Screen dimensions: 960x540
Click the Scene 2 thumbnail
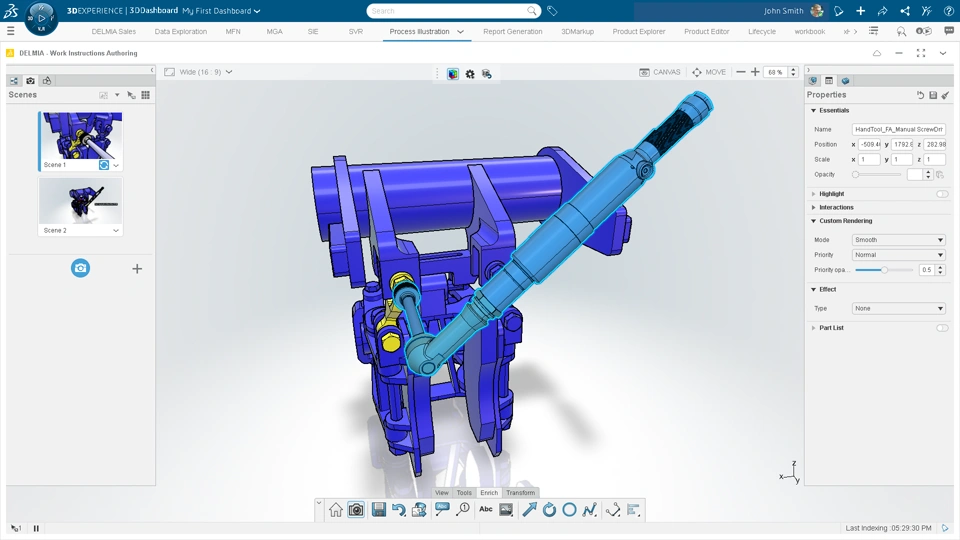pos(80,201)
